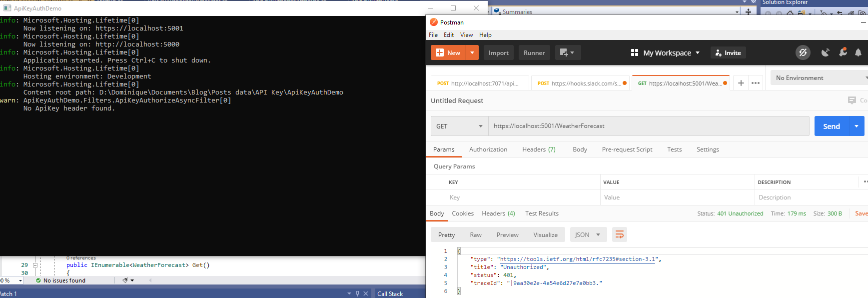Click the blue Send button
This screenshot has height=298, width=868.
point(832,126)
